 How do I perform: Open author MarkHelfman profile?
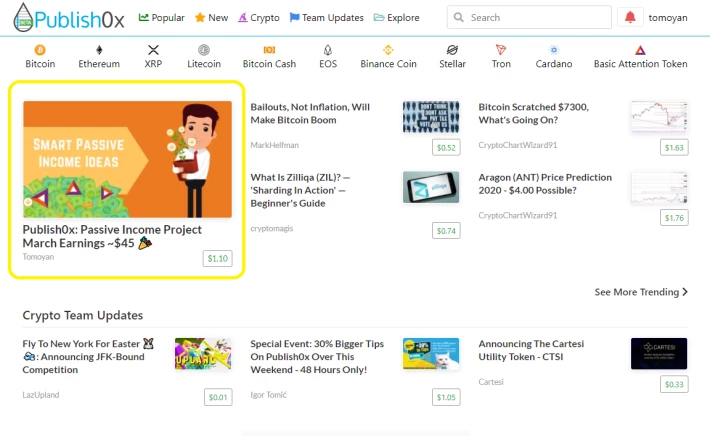pos(274,145)
